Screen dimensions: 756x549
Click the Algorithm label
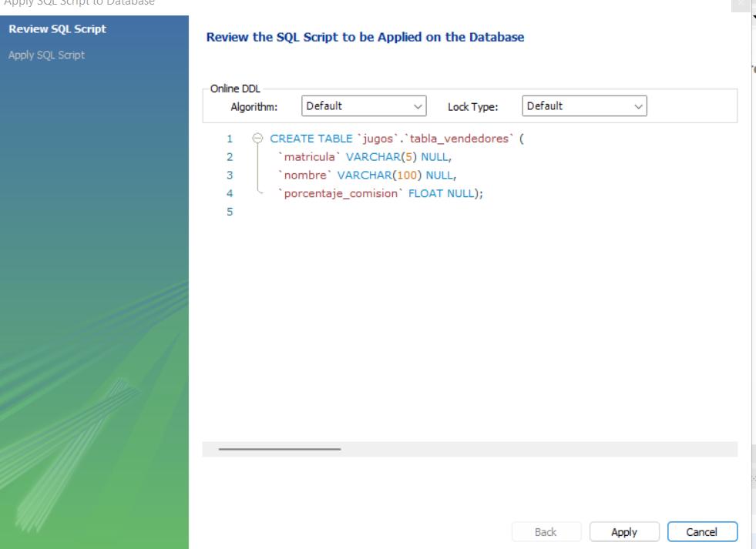(254, 107)
